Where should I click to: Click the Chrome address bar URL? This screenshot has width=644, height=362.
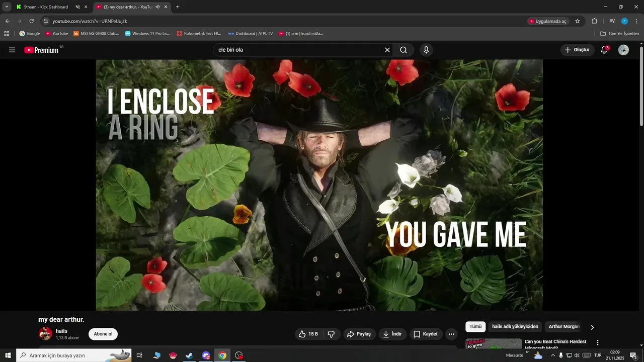pos(90,21)
